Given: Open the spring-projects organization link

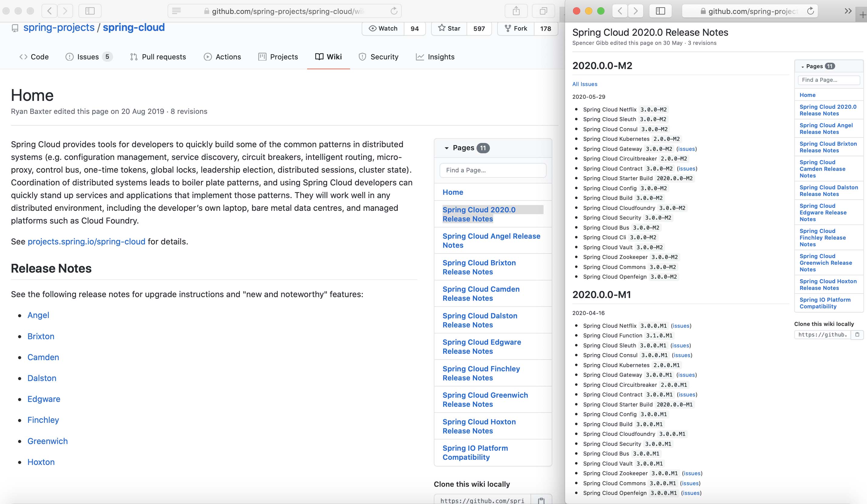Looking at the screenshot, I should [x=59, y=27].
